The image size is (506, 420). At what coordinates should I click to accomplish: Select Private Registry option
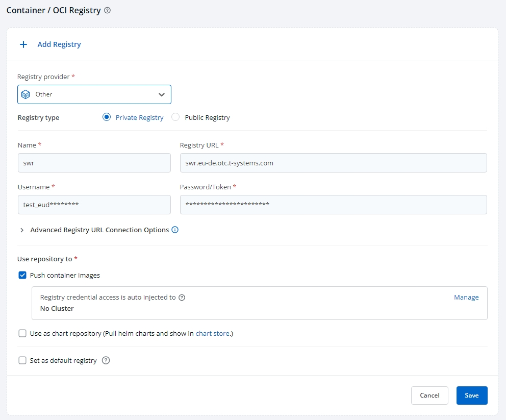click(x=106, y=117)
